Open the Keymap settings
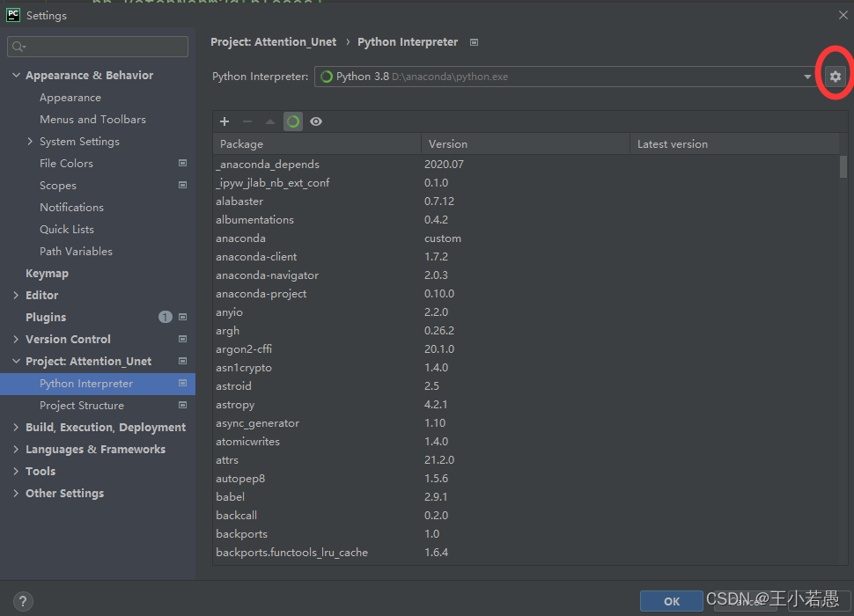 click(x=47, y=273)
